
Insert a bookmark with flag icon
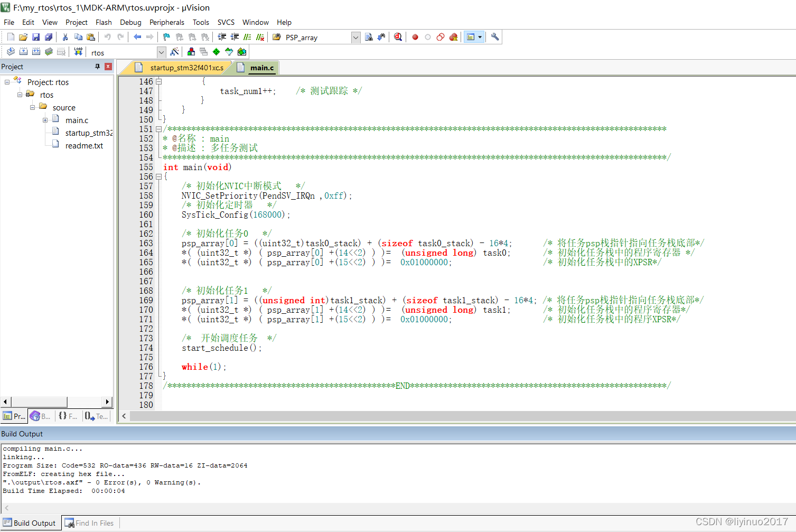[166, 37]
